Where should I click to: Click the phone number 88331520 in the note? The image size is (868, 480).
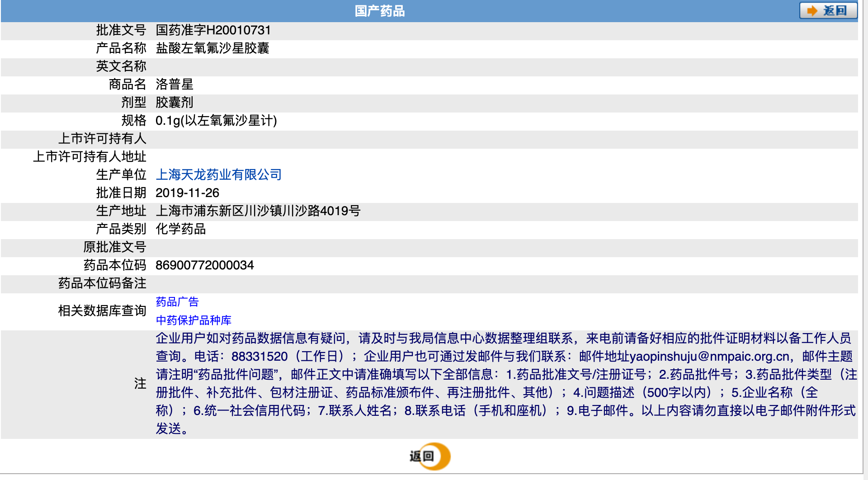259,357
